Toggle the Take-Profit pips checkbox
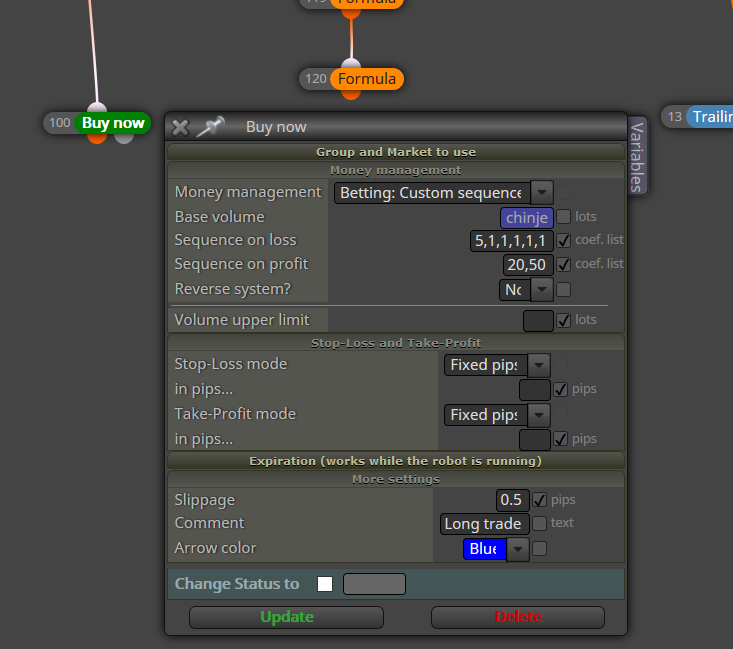Screen dimensions: 733x649 [561, 439]
